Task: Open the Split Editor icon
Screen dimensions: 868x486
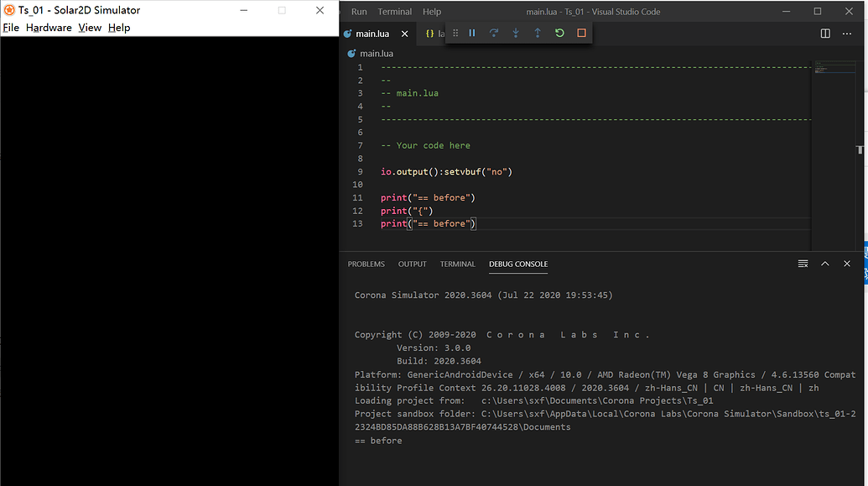Action: click(x=824, y=33)
